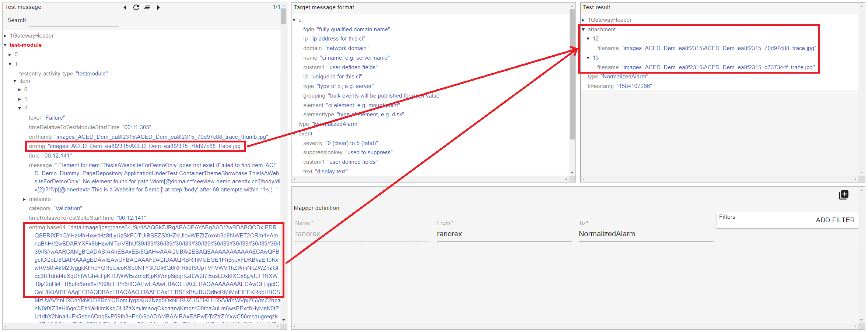Focus the Search field in Test message

point(74,21)
